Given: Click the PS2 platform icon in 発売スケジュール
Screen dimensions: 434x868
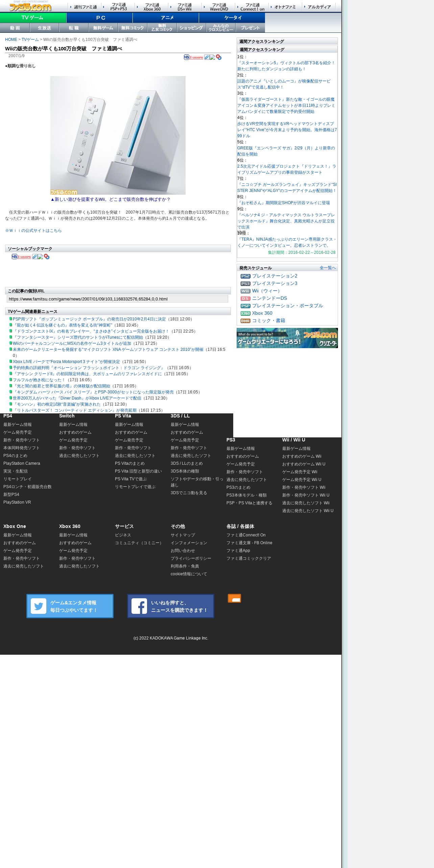Looking at the screenshot, I should [x=245, y=276].
